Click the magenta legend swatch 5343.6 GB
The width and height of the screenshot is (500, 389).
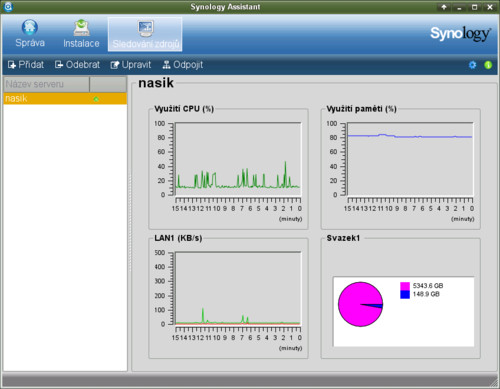tap(405, 286)
